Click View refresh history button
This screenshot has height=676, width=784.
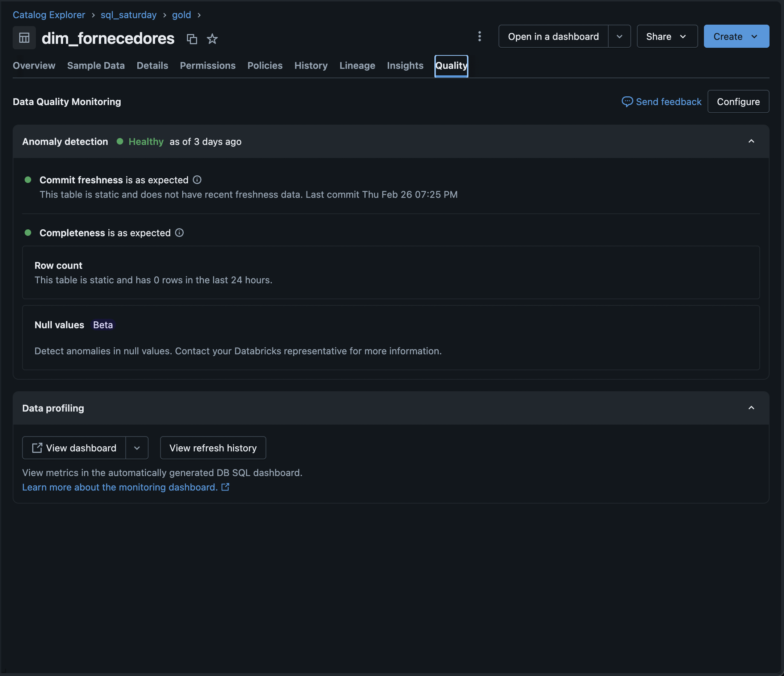pos(213,448)
